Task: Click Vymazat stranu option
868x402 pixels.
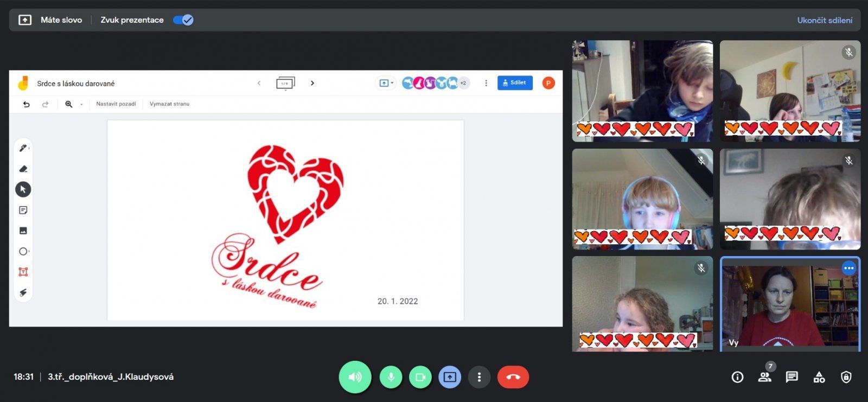Action: [169, 104]
